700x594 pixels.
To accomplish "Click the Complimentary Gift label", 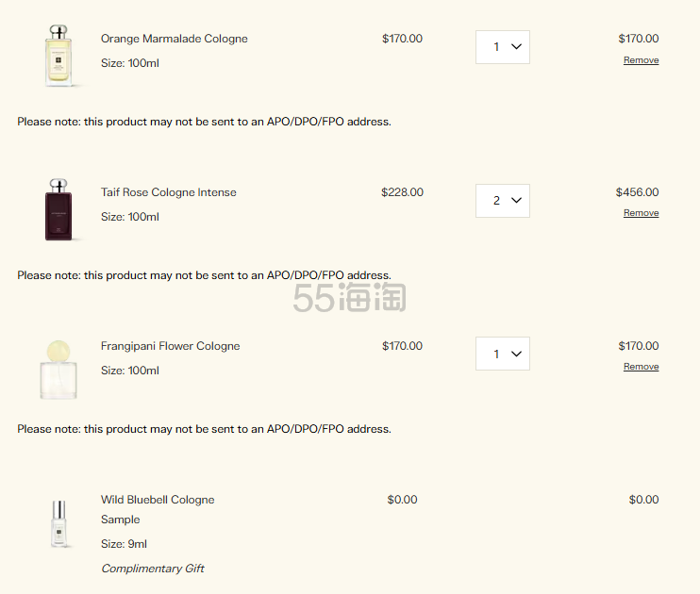I will tap(153, 569).
